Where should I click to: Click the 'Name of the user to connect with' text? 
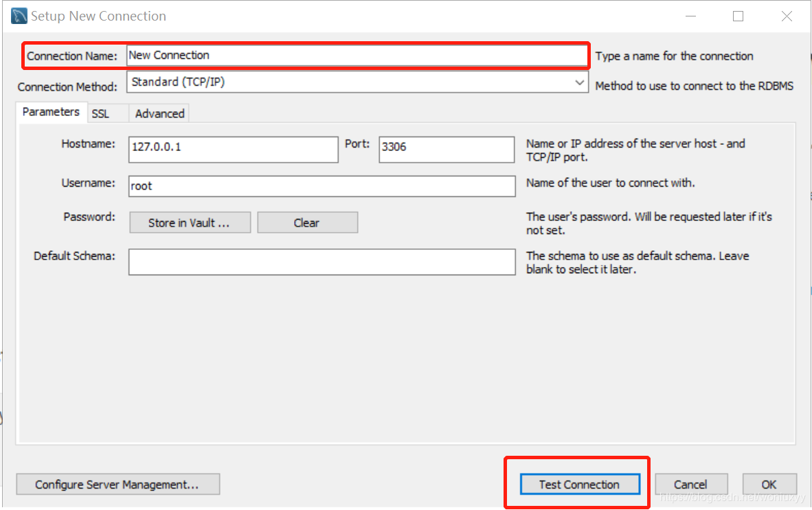(611, 183)
